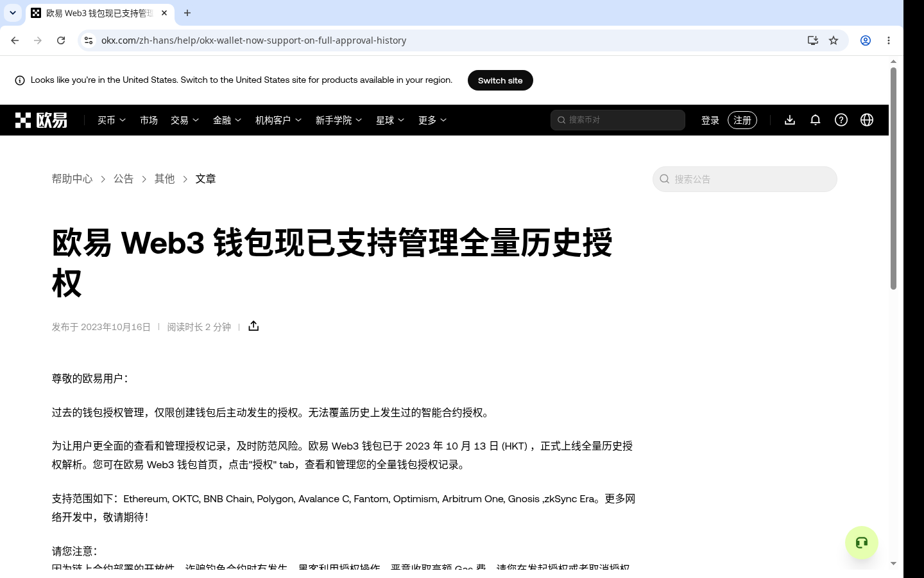Click the page vertical scrollbar thumb

(893, 178)
